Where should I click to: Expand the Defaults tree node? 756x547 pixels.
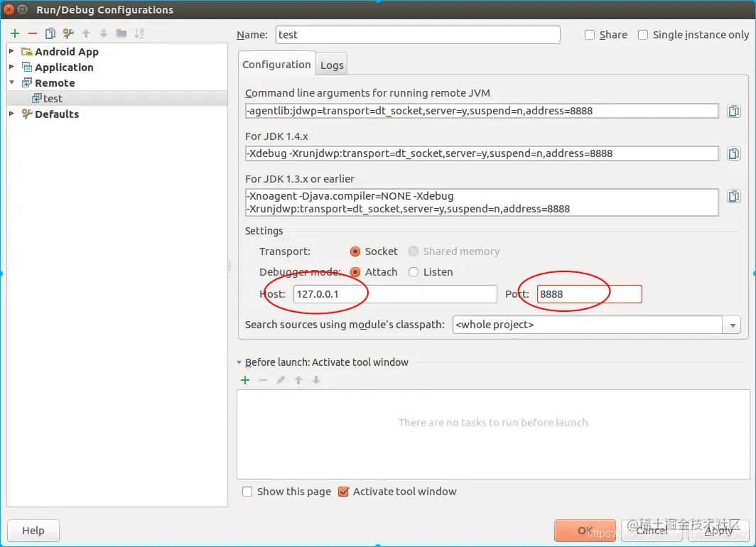(x=11, y=114)
